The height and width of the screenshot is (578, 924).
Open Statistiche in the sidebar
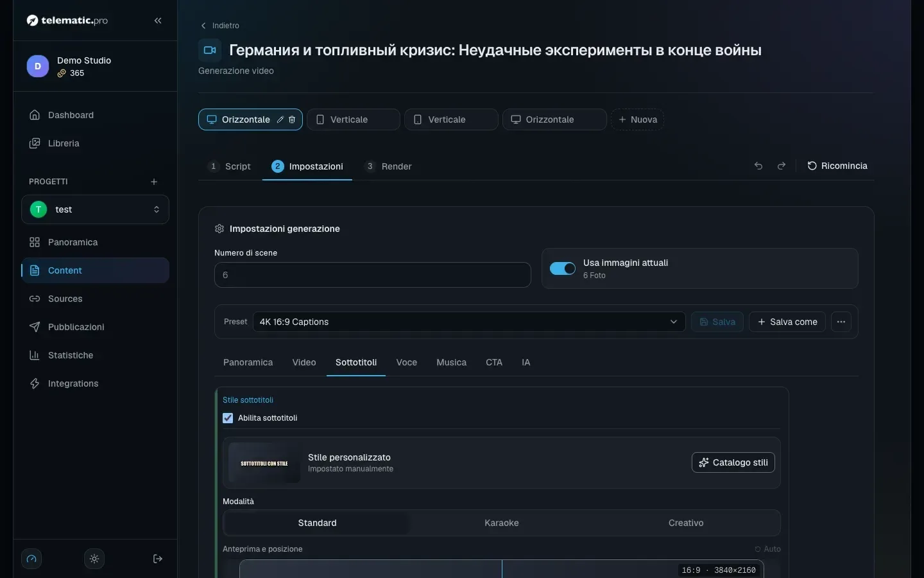tap(95, 355)
